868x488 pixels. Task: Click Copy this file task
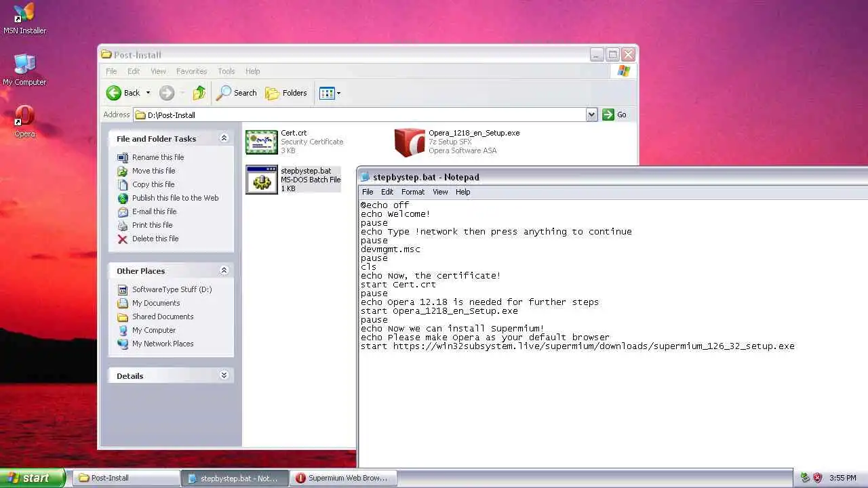(146, 184)
